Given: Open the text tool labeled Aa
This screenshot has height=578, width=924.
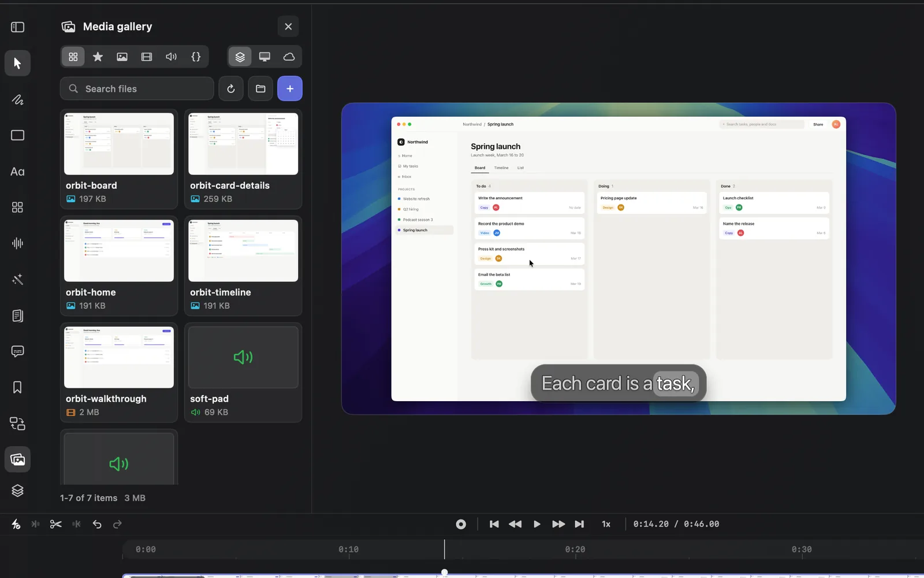Looking at the screenshot, I should [17, 172].
